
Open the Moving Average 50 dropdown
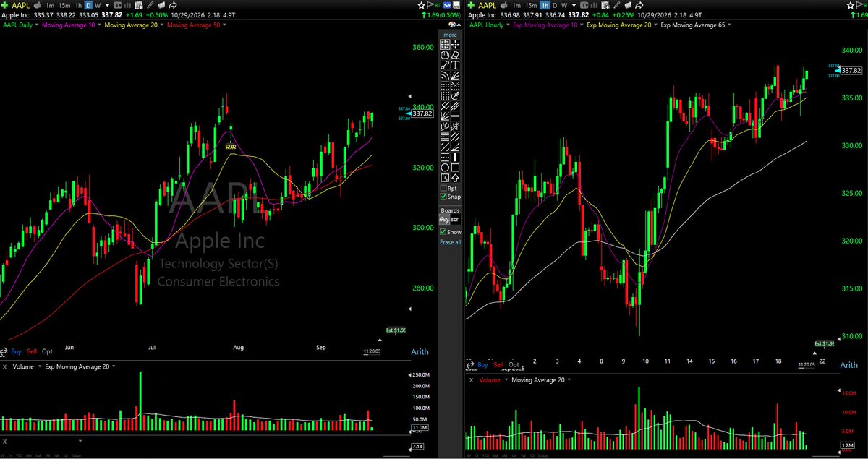click(x=224, y=25)
